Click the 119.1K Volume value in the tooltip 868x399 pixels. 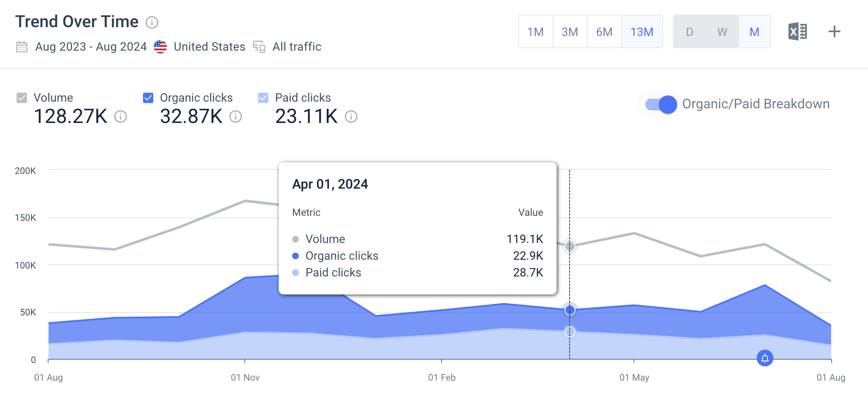pyautogui.click(x=525, y=239)
